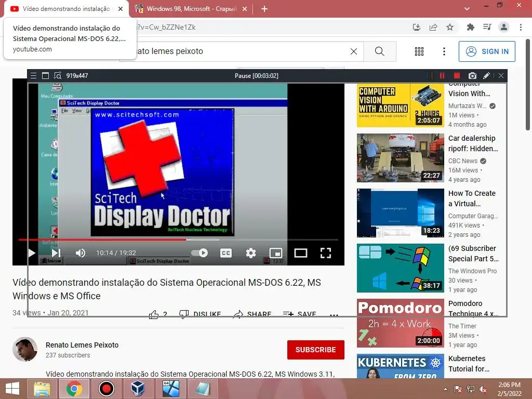Skip to the next video

(56, 253)
